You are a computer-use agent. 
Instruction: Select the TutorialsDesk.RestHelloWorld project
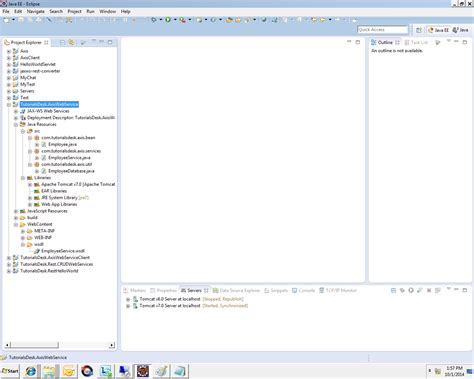point(49,271)
